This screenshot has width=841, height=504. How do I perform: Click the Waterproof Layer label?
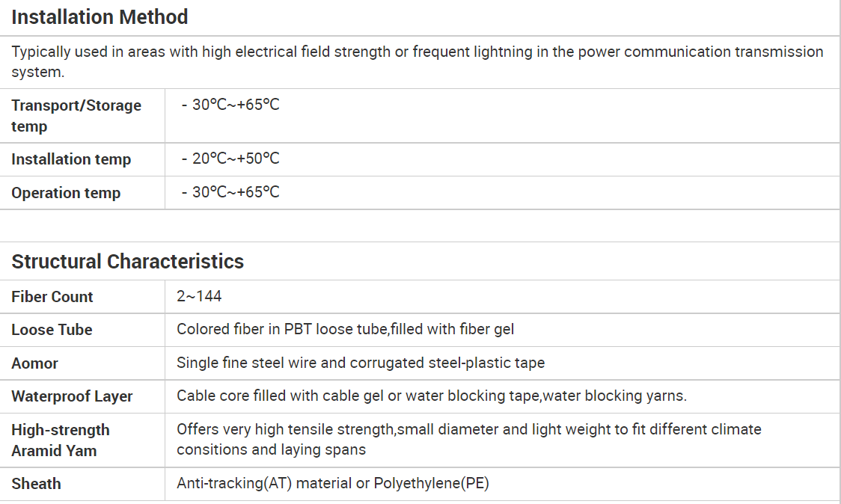tap(72, 397)
